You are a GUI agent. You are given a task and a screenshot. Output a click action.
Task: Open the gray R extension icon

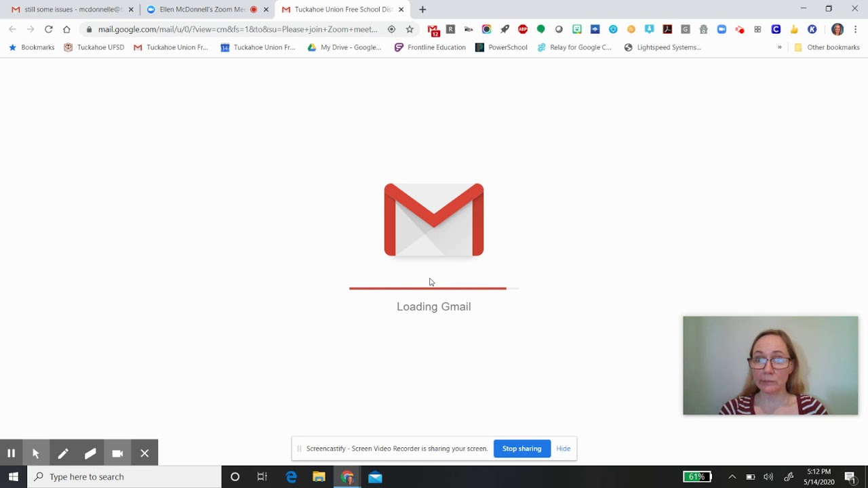[x=450, y=29]
